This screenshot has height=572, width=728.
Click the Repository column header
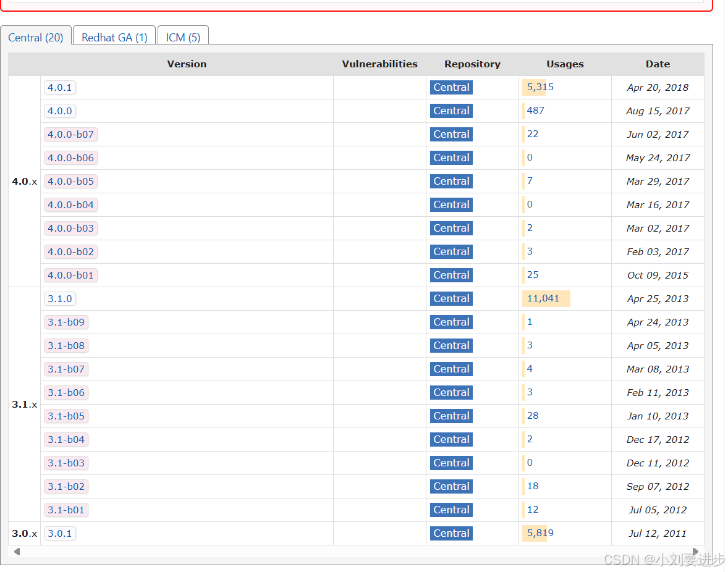pos(472,64)
